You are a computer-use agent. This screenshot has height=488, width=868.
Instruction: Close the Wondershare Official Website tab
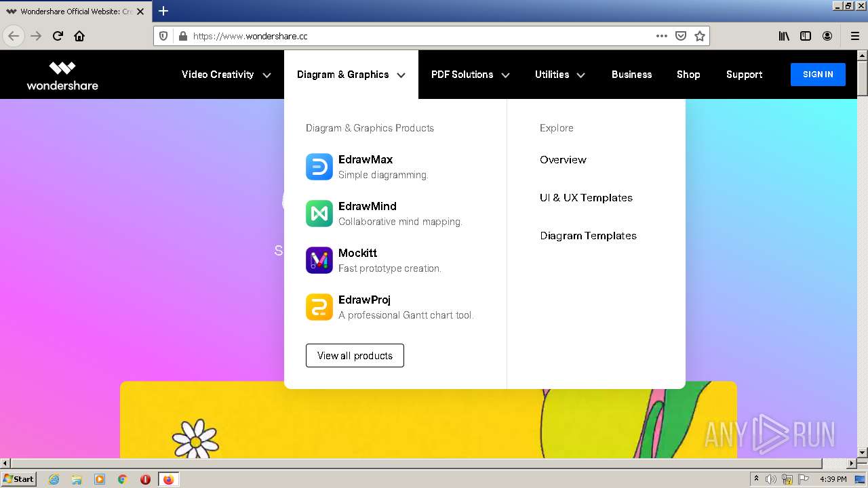[140, 12]
